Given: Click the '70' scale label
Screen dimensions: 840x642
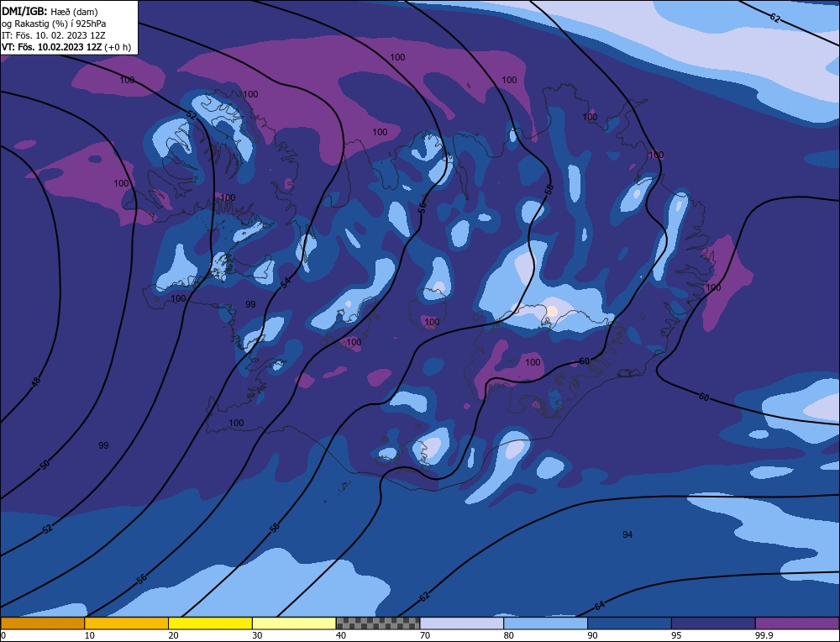Looking at the screenshot, I should (x=425, y=635).
